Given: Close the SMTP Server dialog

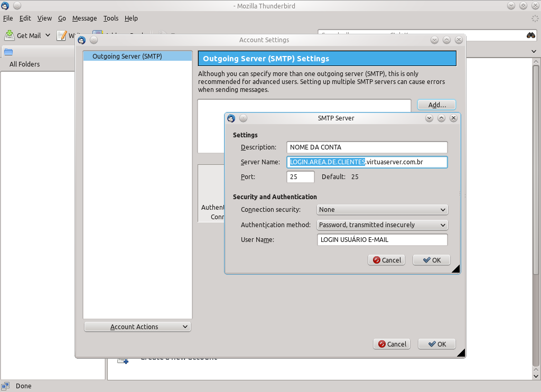Looking at the screenshot, I should pyautogui.click(x=453, y=118).
